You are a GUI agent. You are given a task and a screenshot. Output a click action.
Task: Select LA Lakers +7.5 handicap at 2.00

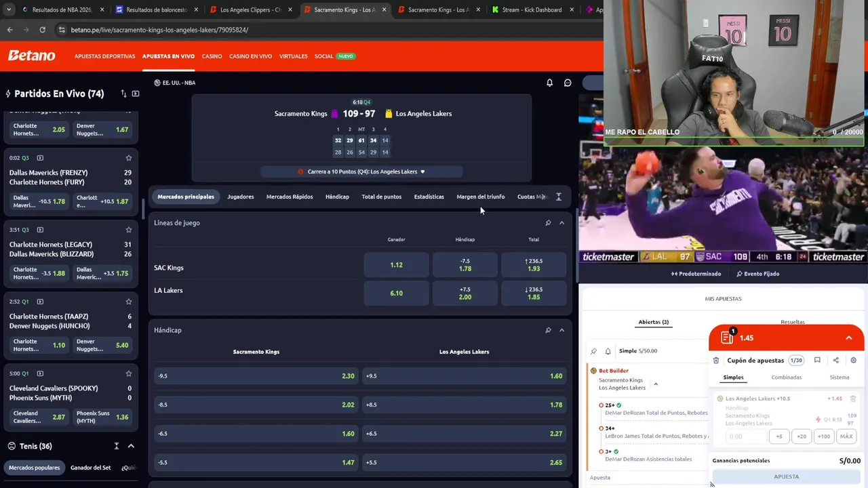465,293
